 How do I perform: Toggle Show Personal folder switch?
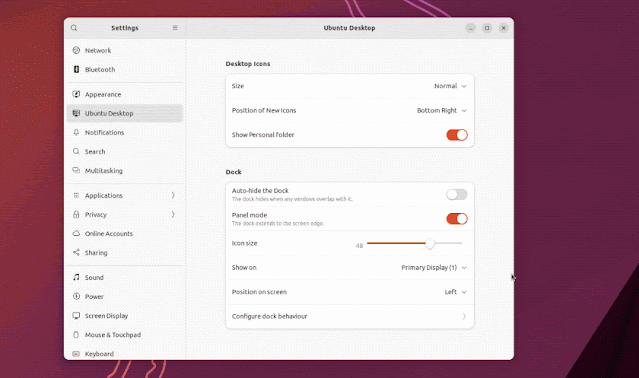(x=457, y=135)
